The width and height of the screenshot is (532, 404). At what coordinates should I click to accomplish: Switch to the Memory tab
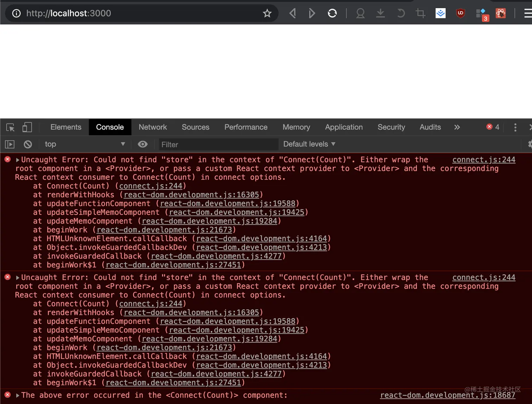[x=296, y=127]
